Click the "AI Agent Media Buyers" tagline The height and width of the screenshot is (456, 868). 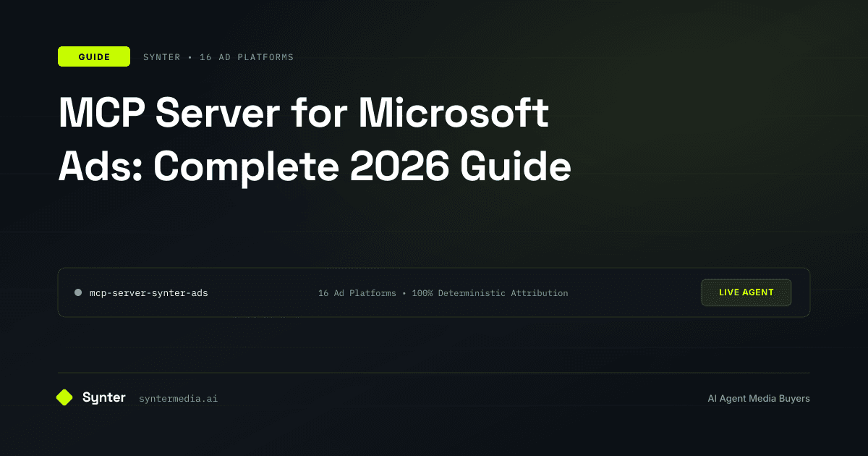759,399
